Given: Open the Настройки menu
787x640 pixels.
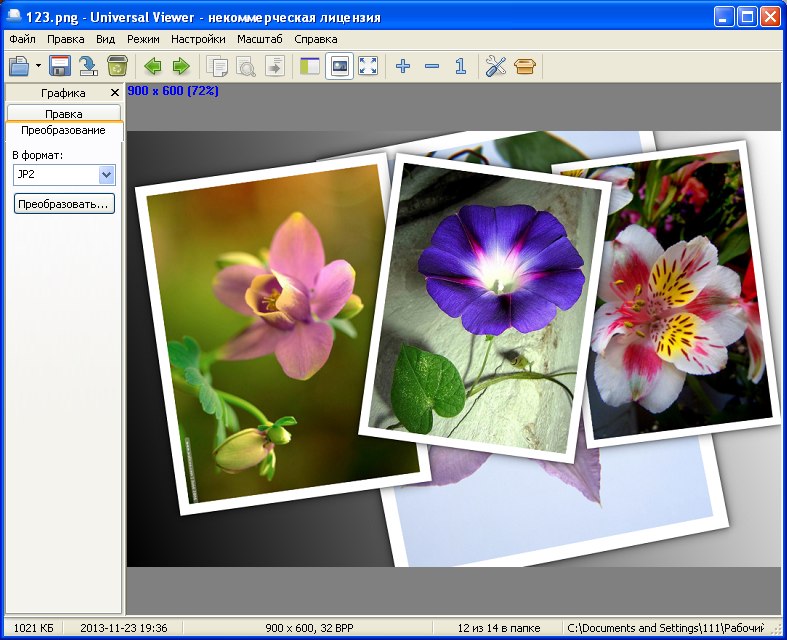Looking at the screenshot, I should tap(198, 39).
